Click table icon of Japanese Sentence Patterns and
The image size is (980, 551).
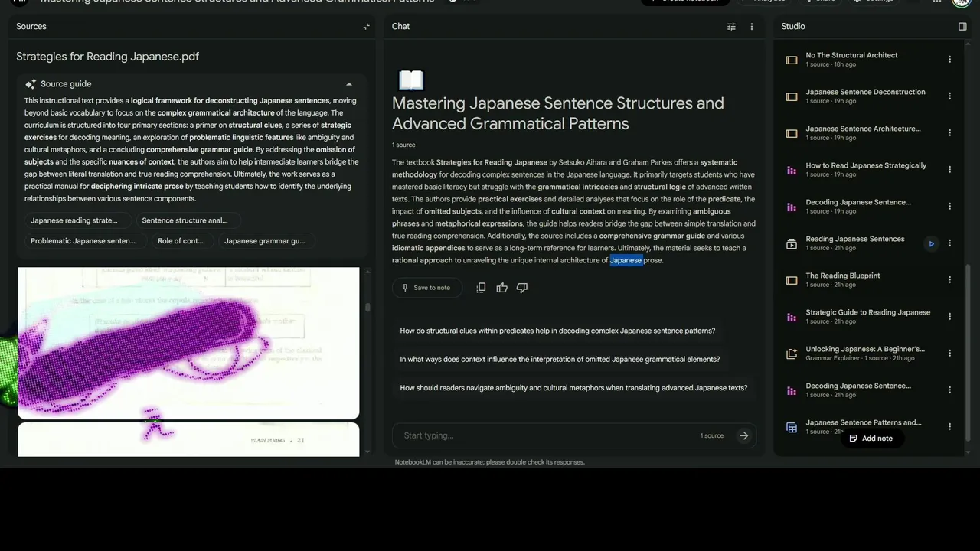click(x=792, y=427)
